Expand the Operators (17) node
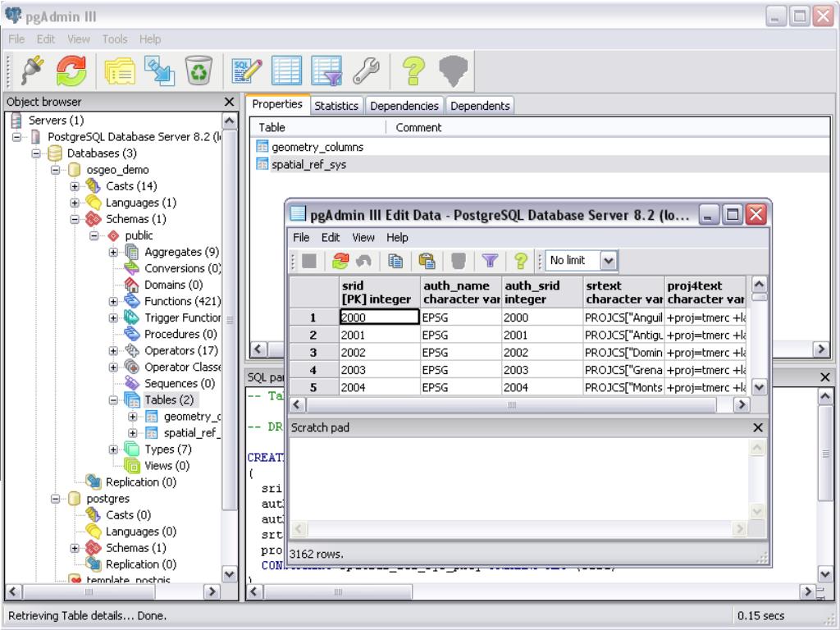The width and height of the screenshot is (840, 630). point(113,351)
